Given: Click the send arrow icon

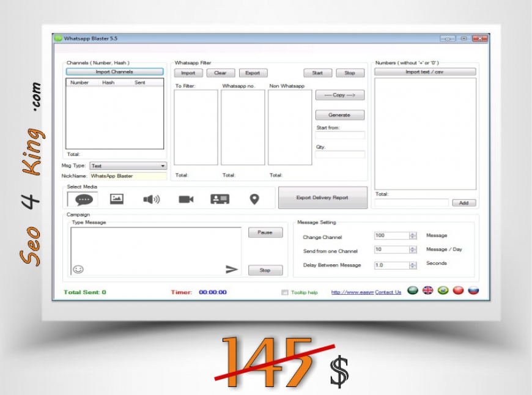Looking at the screenshot, I should (232, 270).
